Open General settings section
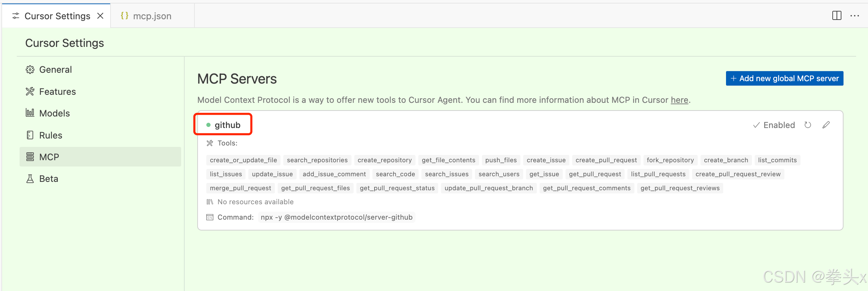 pos(100,70)
